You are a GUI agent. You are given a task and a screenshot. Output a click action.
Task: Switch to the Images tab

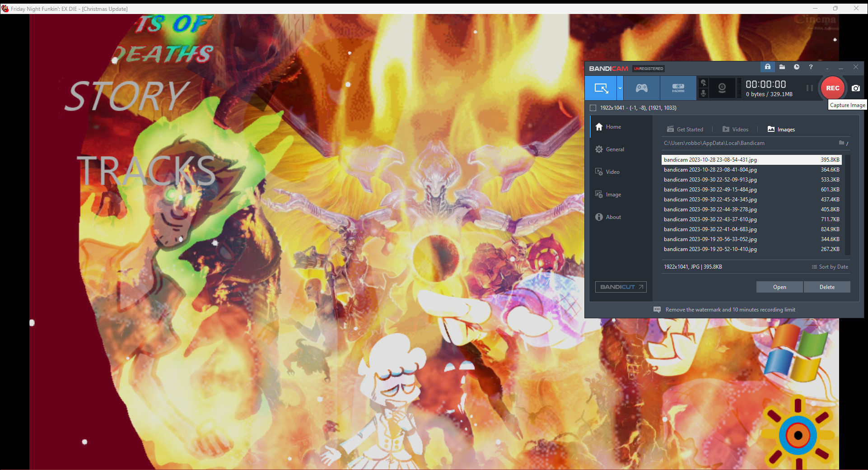[781, 130]
